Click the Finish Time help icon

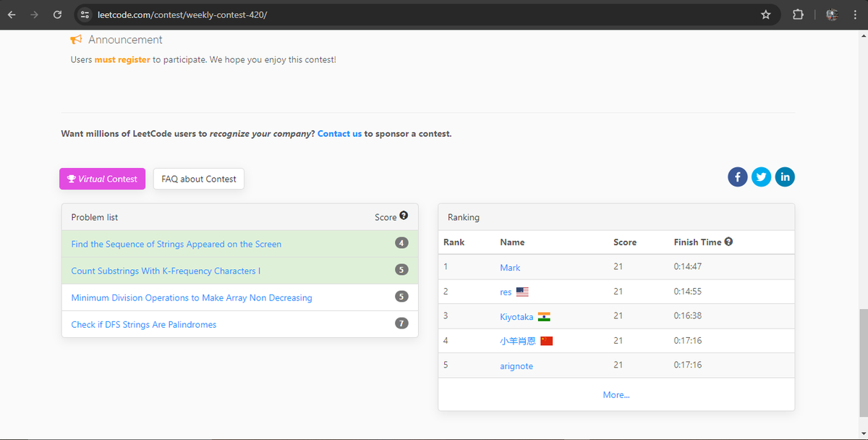tap(728, 242)
